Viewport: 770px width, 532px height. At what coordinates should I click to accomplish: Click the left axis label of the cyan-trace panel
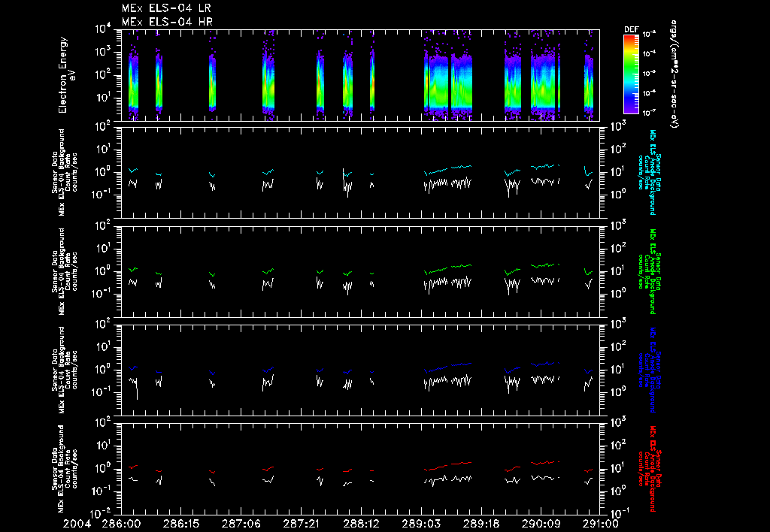[65, 172]
